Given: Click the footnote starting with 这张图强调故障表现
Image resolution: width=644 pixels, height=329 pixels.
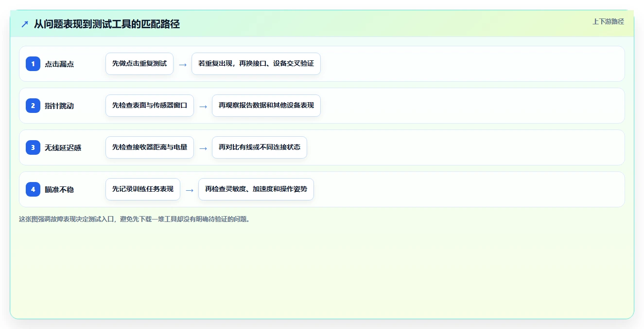Looking at the screenshot, I should 135,219.
